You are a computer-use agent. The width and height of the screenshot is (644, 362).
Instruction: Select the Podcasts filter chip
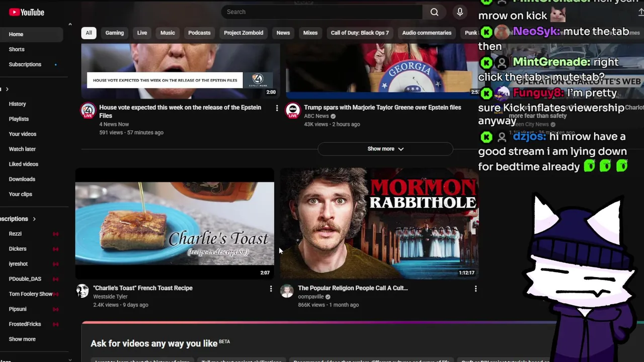(x=199, y=33)
